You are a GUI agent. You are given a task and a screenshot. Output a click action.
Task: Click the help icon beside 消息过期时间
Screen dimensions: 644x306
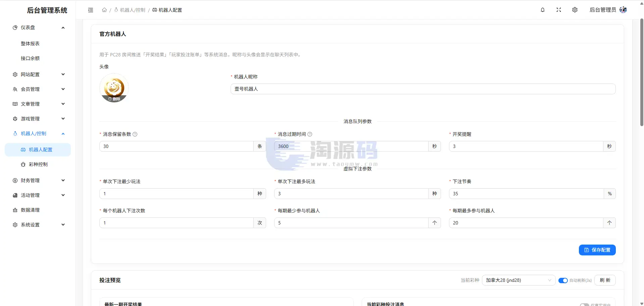click(310, 134)
